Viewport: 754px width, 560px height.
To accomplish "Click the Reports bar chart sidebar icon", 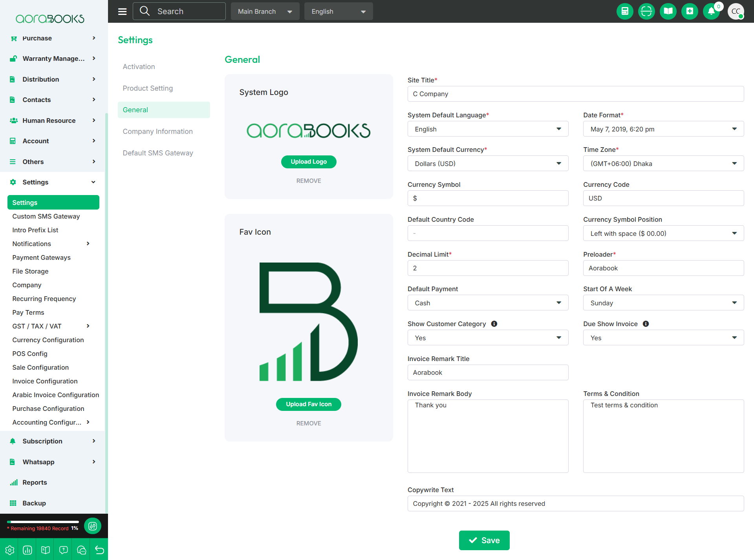I will (x=13, y=482).
